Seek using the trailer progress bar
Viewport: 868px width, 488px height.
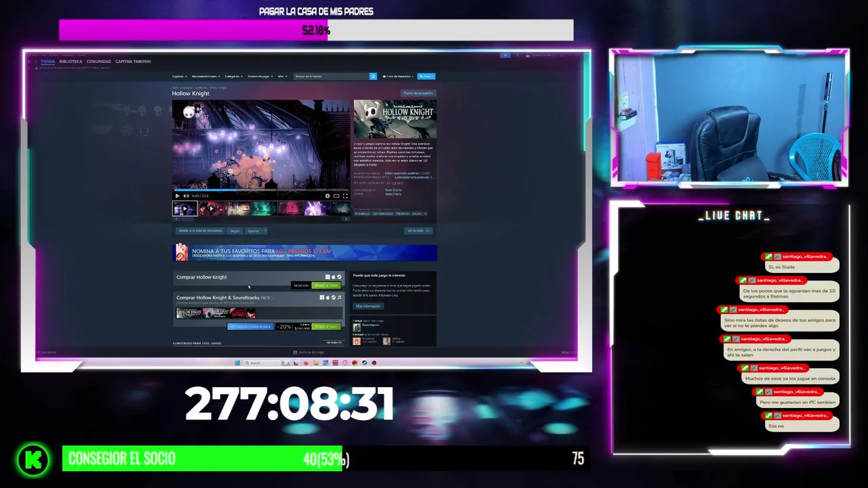[x=261, y=190]
